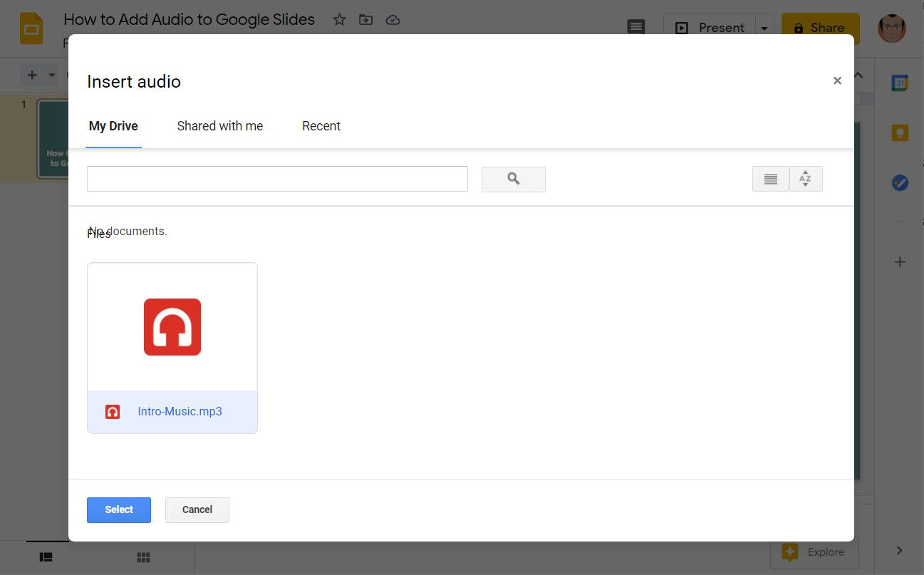Screen dimensions: 924x575
Task: Click the Intro-Music.mp3 file name
Action: [x=180, y=412]
